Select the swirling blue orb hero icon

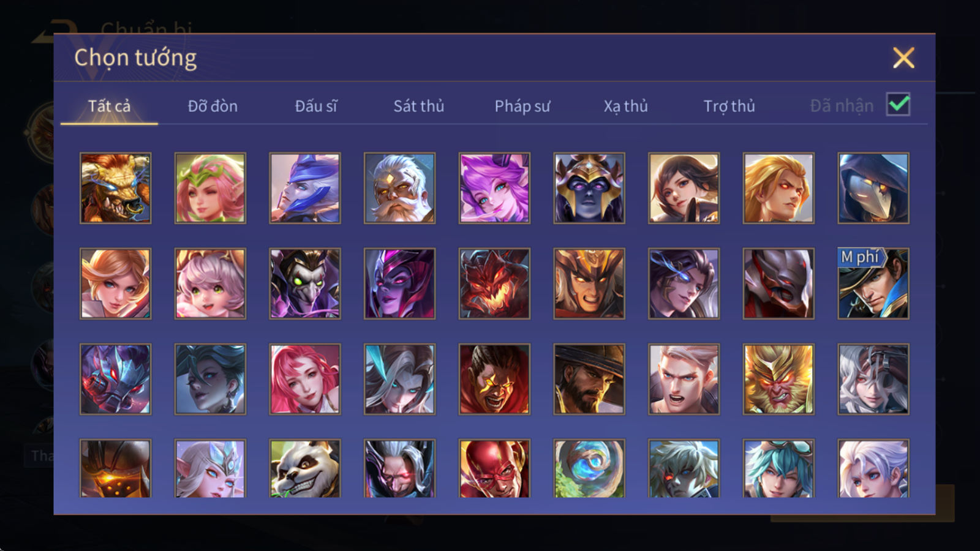(589, 468)
